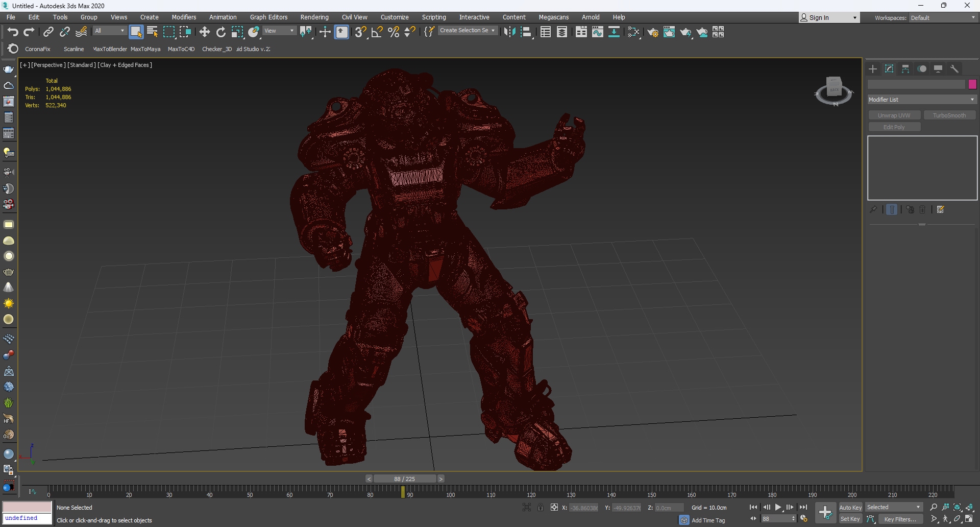Open the Graph Editors menu
This screenshot has height=527, width=980.
tap(269, 17)
